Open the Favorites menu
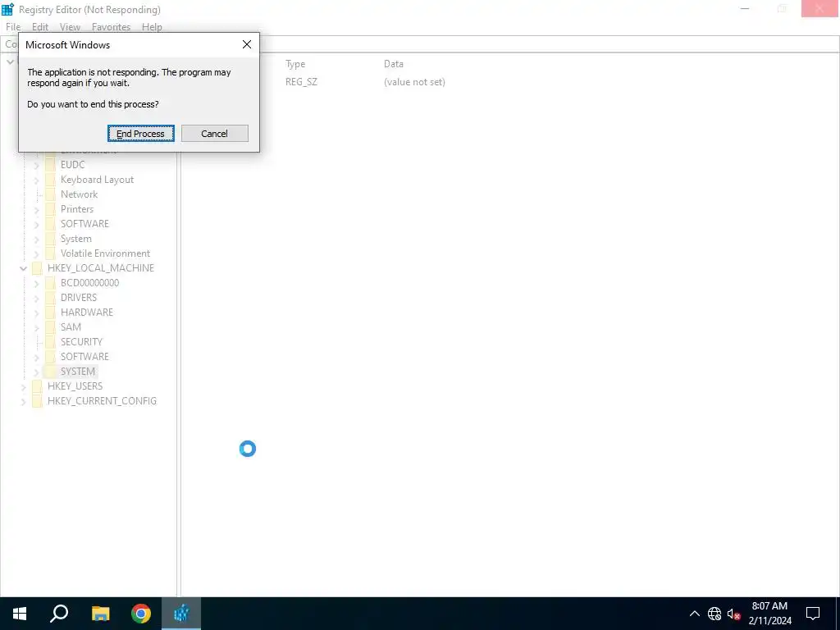This screenshot has height=630, width=840. (x=111, y=27)
